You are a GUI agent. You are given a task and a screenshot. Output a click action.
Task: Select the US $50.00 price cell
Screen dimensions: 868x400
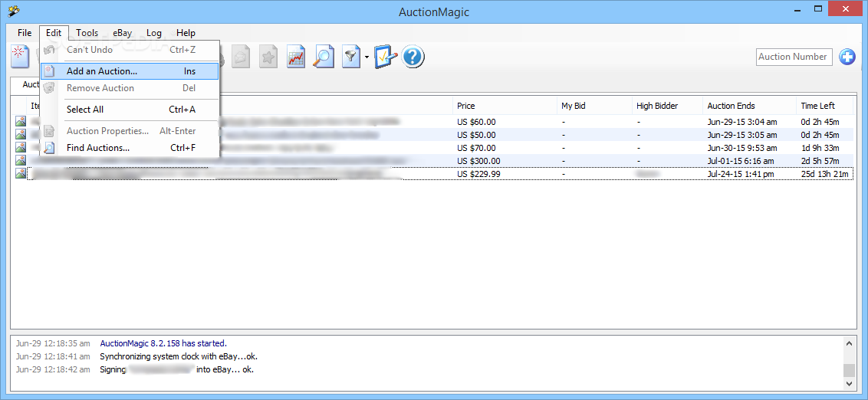(x=476, y=135)
